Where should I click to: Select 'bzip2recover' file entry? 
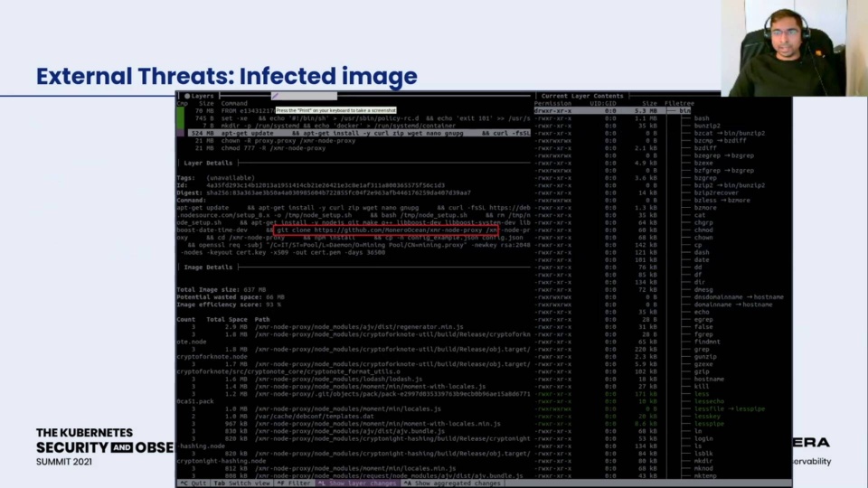tap(716, 193)
